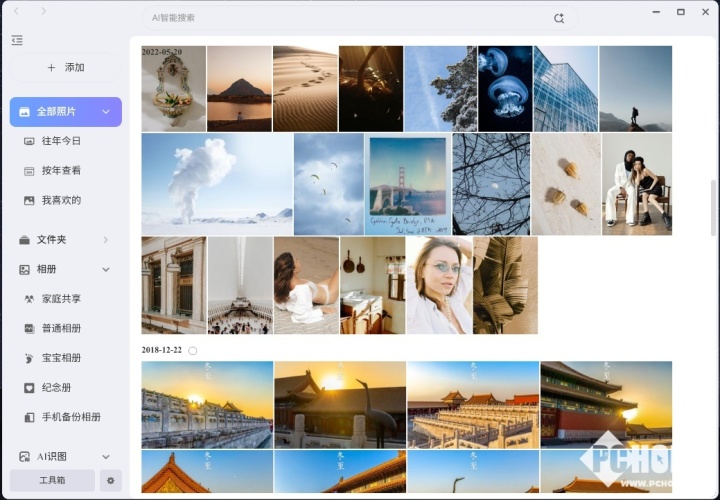Click the 添加 add button

pos(66,68)
